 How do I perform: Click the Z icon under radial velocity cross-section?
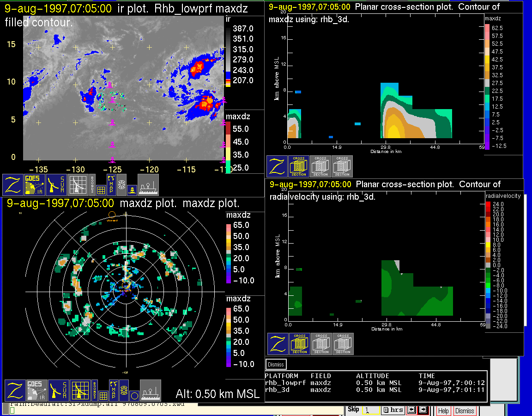pyautogui.click(x=278, y=344)
